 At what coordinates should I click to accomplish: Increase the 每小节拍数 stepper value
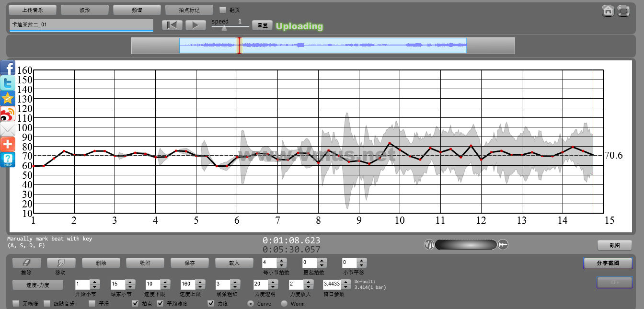coord(282,260)
